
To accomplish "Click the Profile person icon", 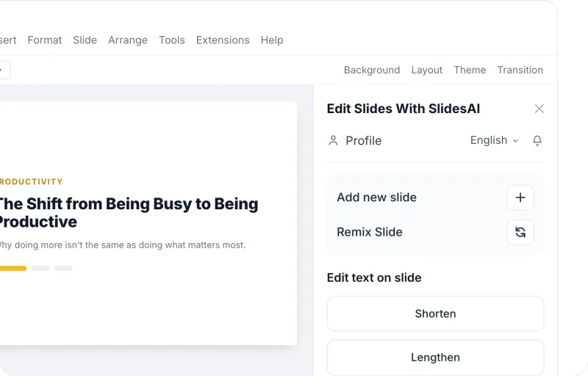I will point(333,140).
